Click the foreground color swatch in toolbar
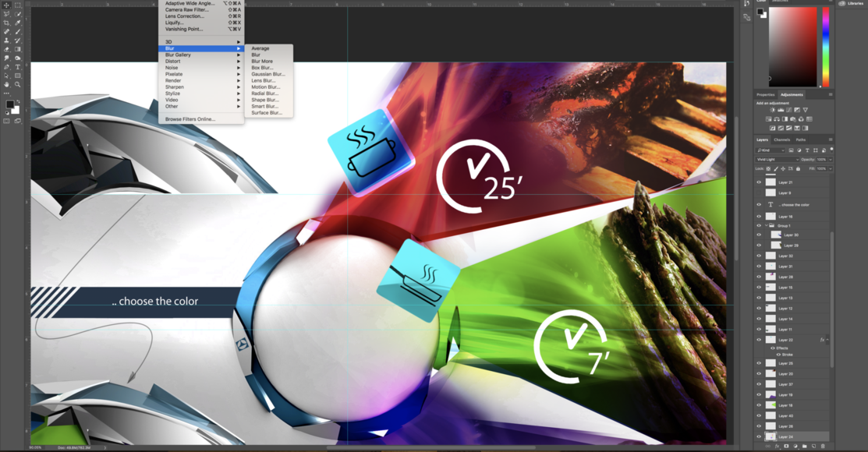Viewport: 868px width, 452px height. tap(9, 104)
